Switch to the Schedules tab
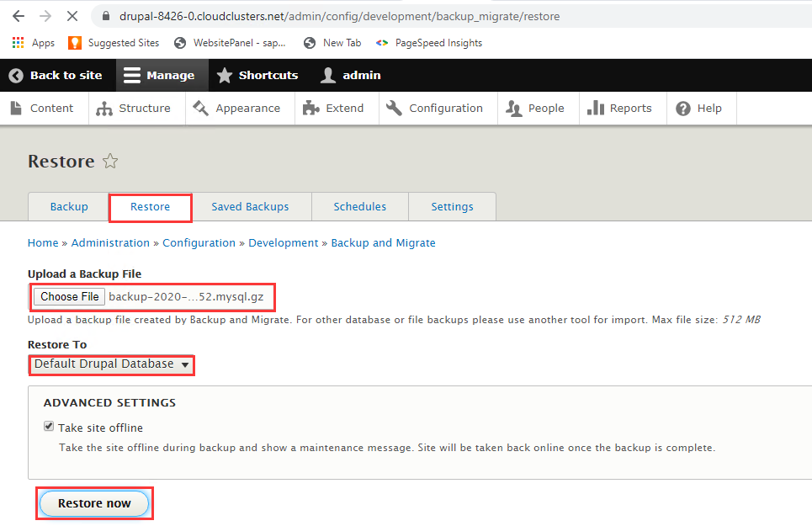Viewport: 812px width, 526px height. [359, 207]
